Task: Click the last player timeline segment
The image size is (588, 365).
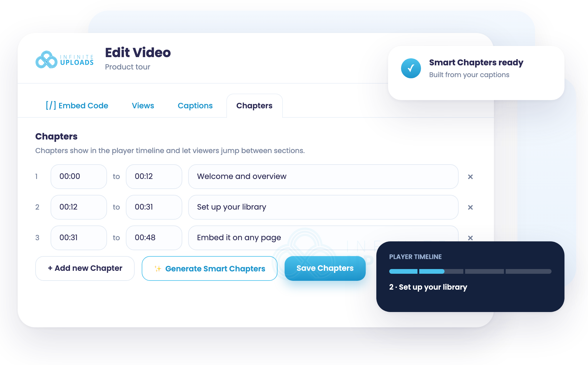Action: pyautogui.click(x=528, y=271)
